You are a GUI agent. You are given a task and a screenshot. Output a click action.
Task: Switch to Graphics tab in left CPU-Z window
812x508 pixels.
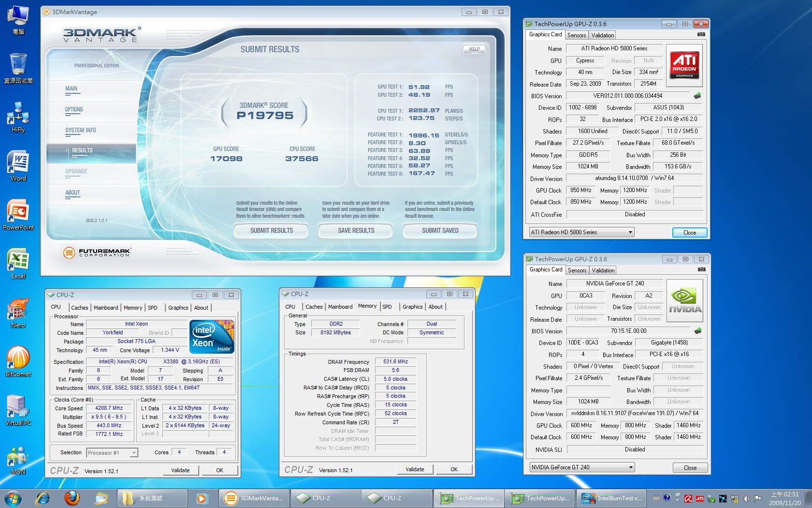click(x=178, y=308)
